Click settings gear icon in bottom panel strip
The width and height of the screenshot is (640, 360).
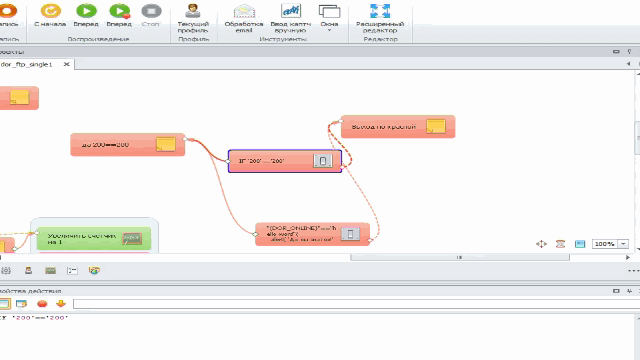6,271
